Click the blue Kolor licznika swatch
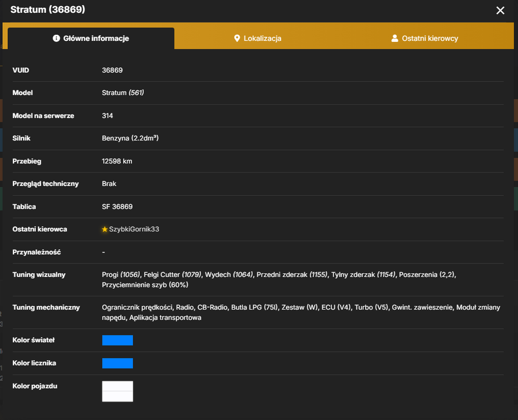 pyautogui.click(x=118, y=363)
